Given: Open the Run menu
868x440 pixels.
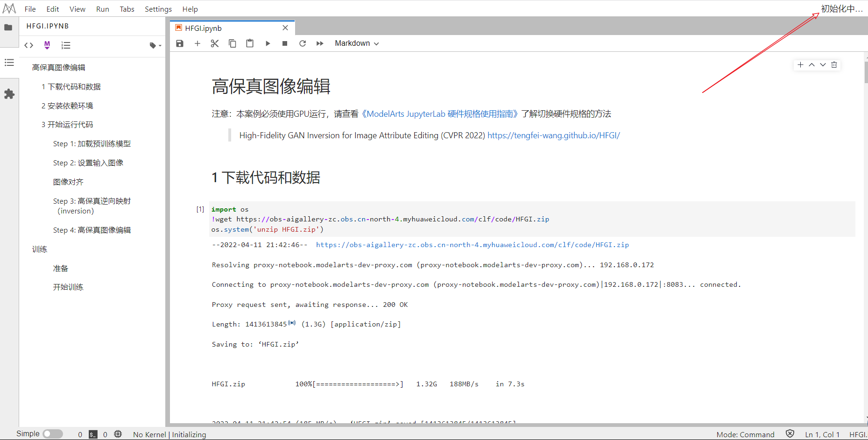Looking at the screenshot, I should click(x=103, y=9).
